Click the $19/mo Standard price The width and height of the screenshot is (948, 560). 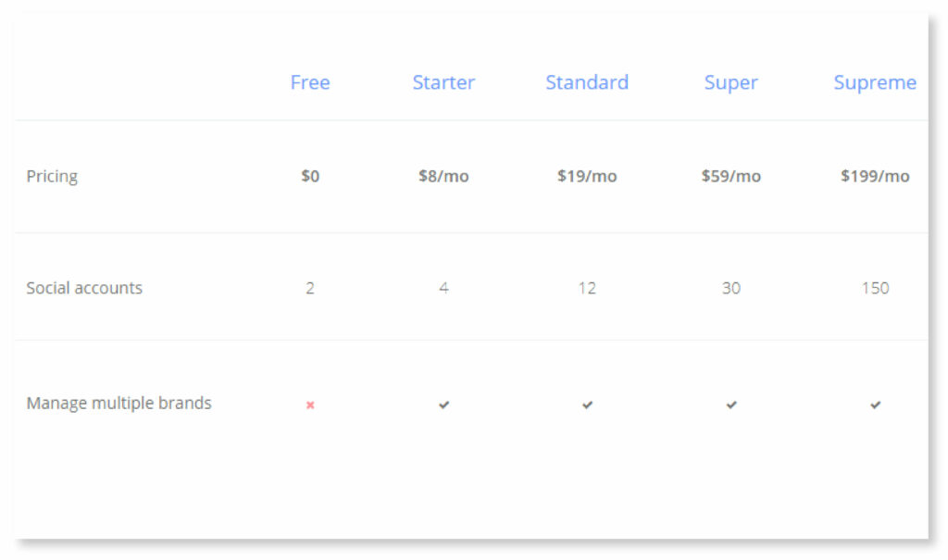coord(587,176)
